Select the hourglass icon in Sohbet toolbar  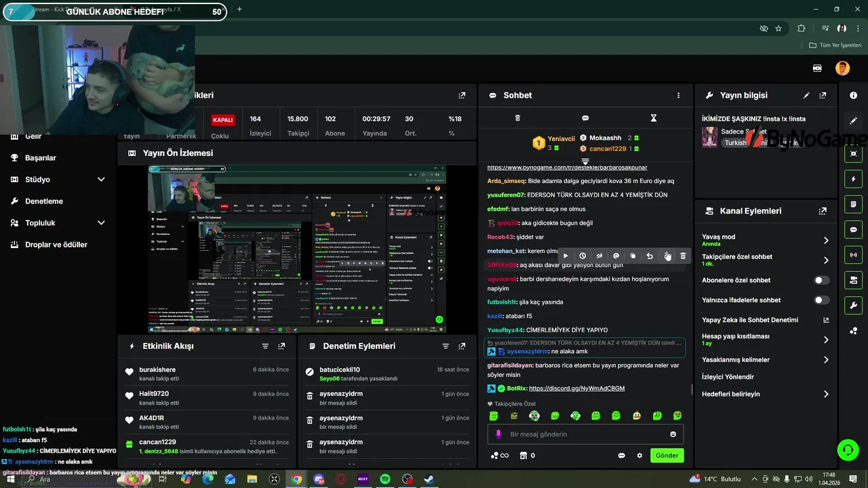coord(654,118)
